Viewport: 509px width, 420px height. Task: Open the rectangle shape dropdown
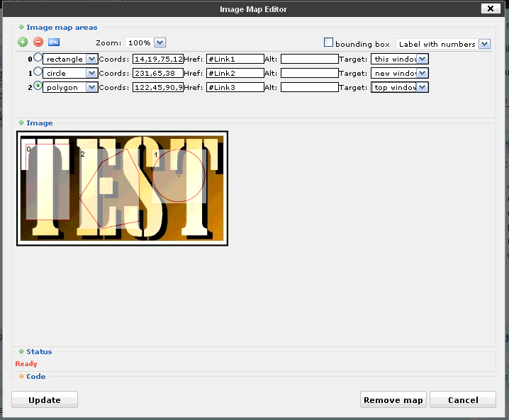70,59
